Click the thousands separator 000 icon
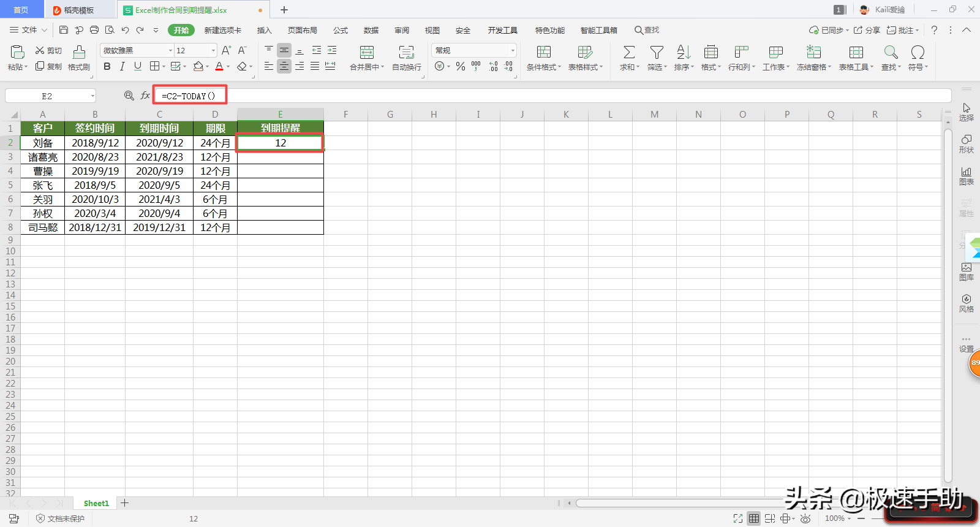980x527 pixels. pyautogui.click(x=476, y=66)
